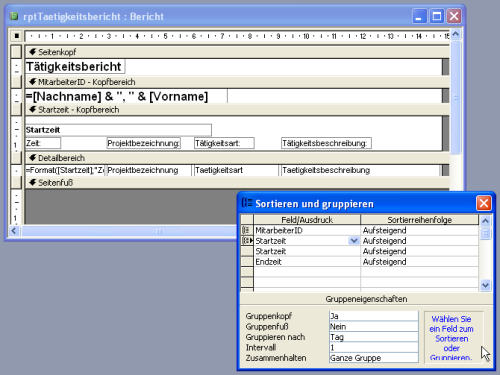Click the Intervall input field
Image resolution: width=500 pixels, height=375 pixels.
pyautogui.click(x=373, y=347)
